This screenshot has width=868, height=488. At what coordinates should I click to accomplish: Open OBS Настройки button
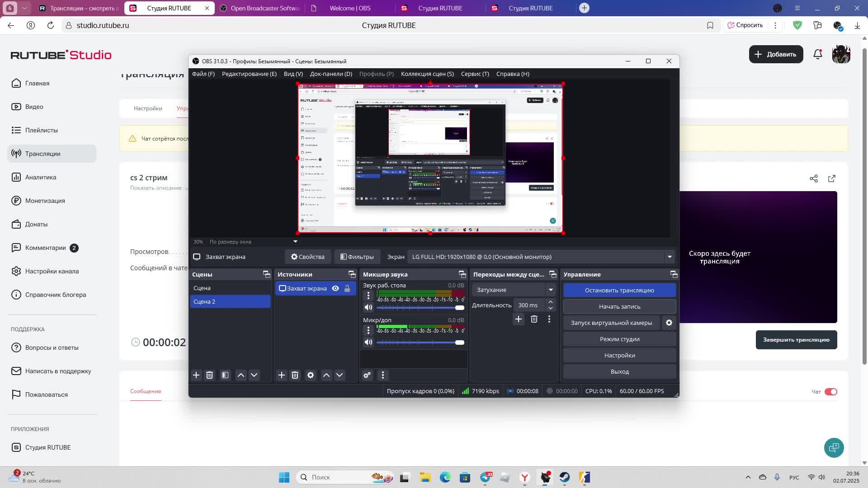pos(619,355)
